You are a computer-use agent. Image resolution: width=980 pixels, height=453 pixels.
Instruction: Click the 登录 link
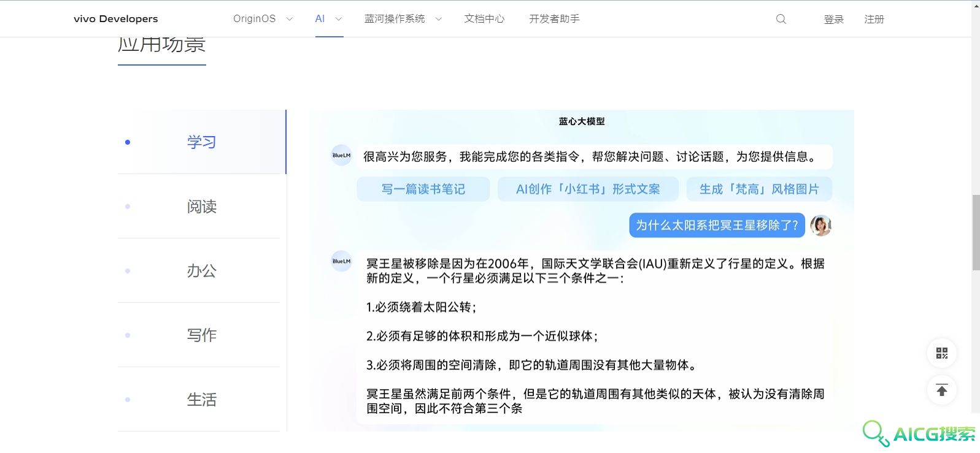834,20
